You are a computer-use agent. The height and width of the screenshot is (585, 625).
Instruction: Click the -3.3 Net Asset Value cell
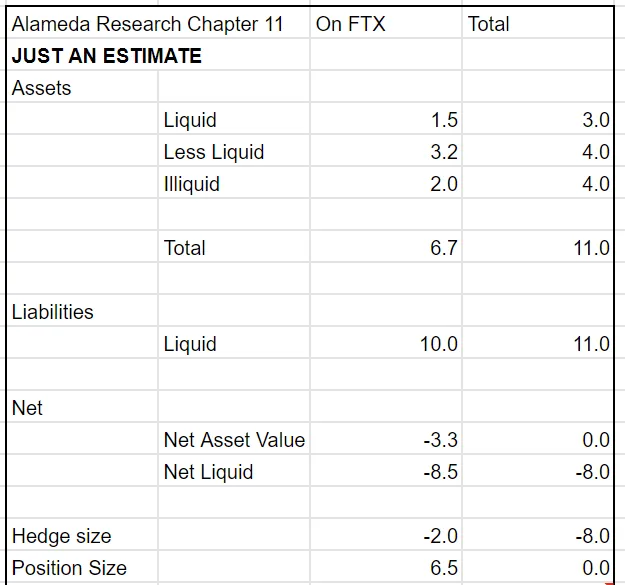(x=441, y=440)
